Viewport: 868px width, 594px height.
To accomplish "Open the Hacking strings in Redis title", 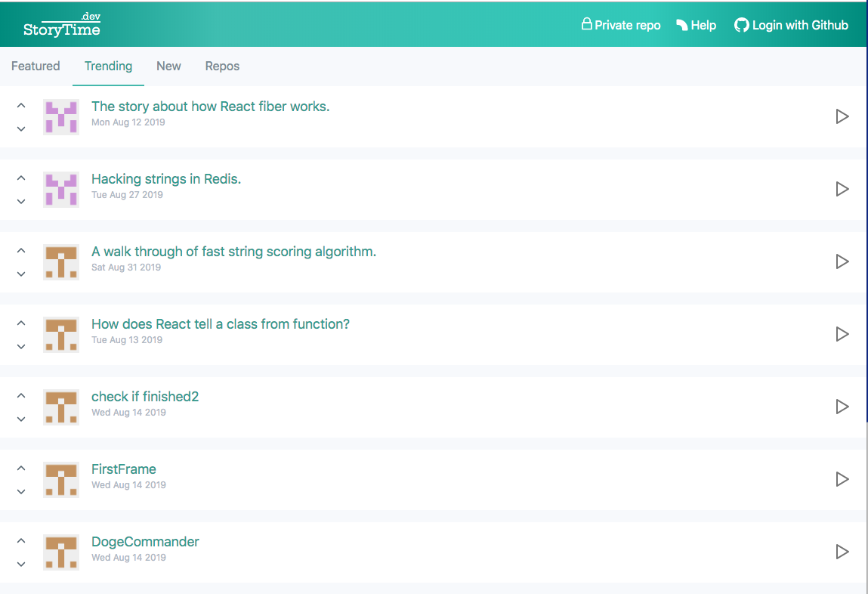I will click(166, 179).
